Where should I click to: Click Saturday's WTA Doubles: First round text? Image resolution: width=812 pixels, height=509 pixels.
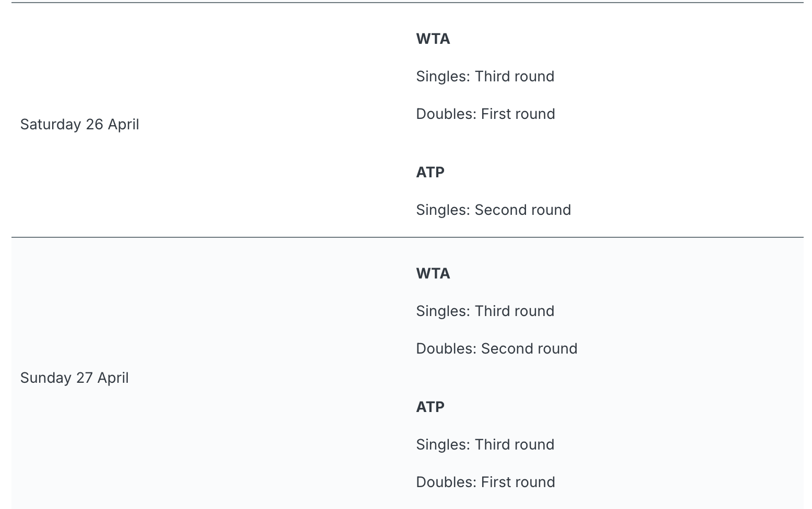tap(485, 114)
